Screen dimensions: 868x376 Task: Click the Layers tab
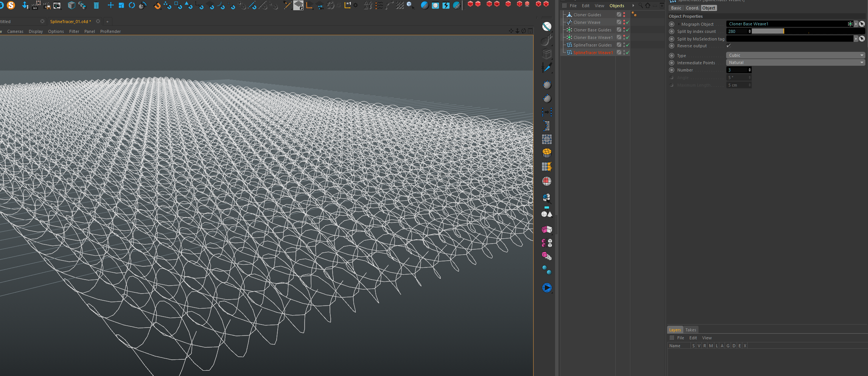click(675, 330)
